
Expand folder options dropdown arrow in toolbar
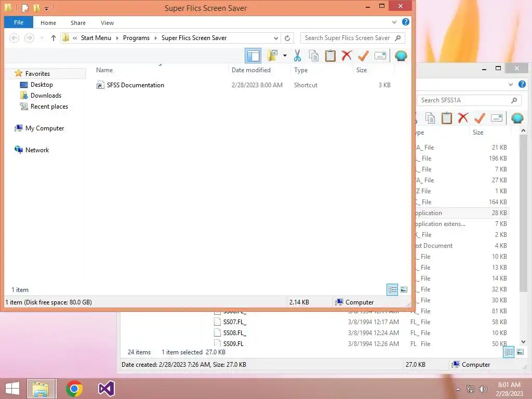click(285, 56)
